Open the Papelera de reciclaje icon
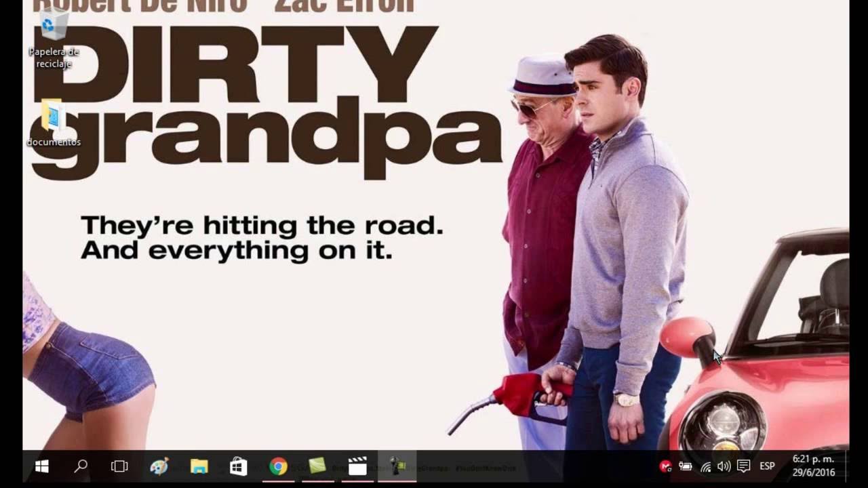Image resolution: width=868 pixels, height=488 pixels. pos(54,39)
